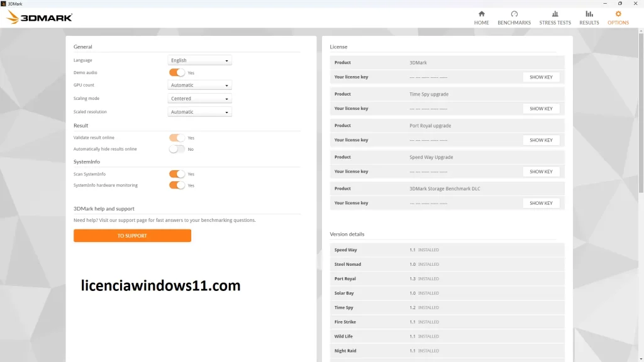Click the page vertical scrollbar thumb
The image size is (644, 362).
(x=641, y=113)
